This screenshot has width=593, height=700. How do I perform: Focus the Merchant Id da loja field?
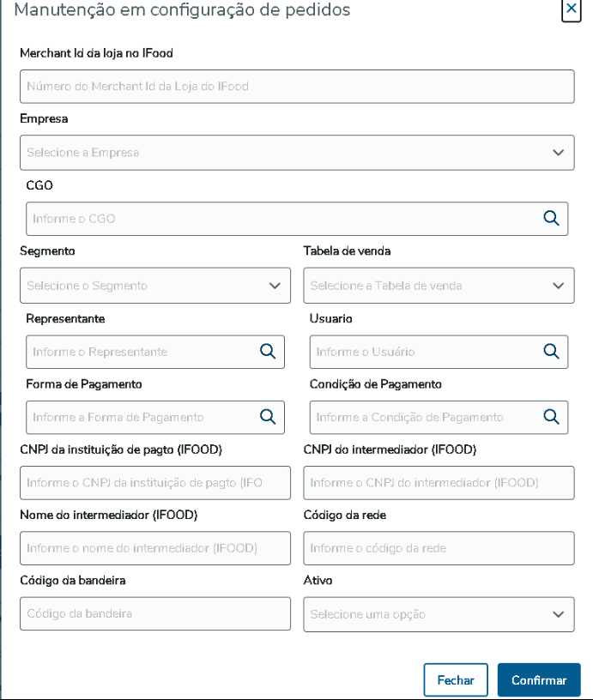tap(296, 87)
